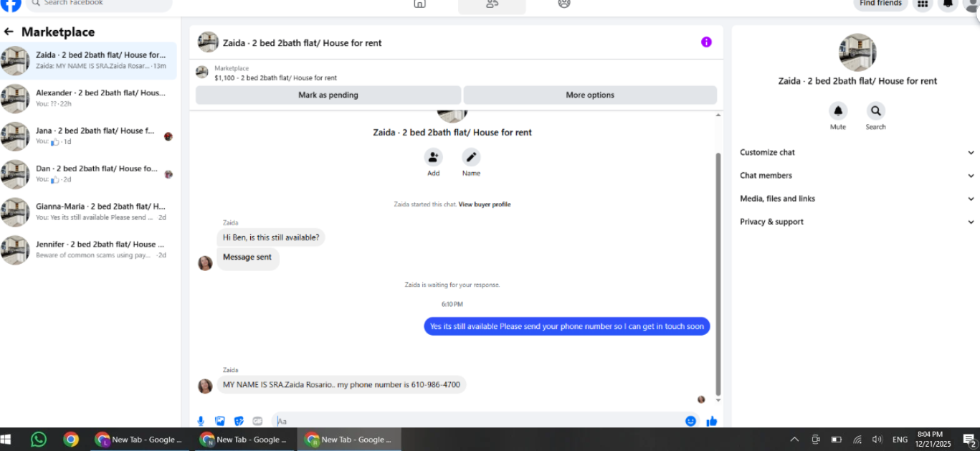Open Jana conversation in Marketplace list
The width and height of the screenshot is (980, 451).
88,136
